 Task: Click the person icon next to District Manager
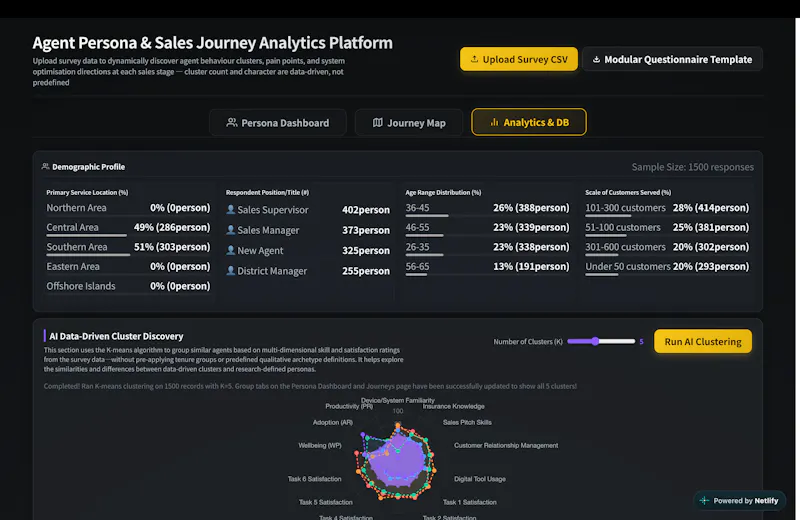[231, 271]
